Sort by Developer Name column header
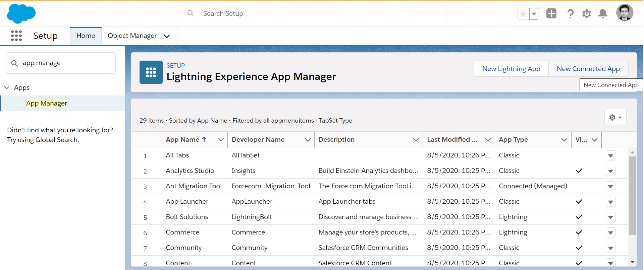This screenshot has width=644, height=270. tap(258, 140)
